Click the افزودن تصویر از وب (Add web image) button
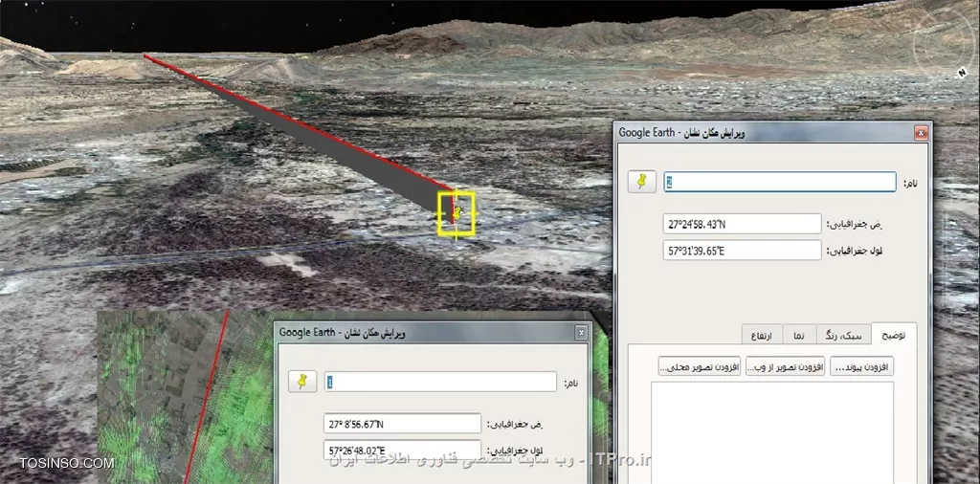980x484 pixels. pyautogui.click(x=785, y=366)
